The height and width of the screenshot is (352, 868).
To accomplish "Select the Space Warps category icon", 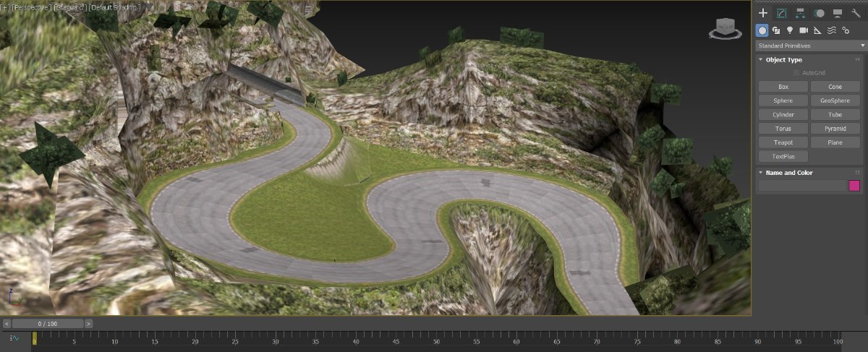I will click(831, 30).
